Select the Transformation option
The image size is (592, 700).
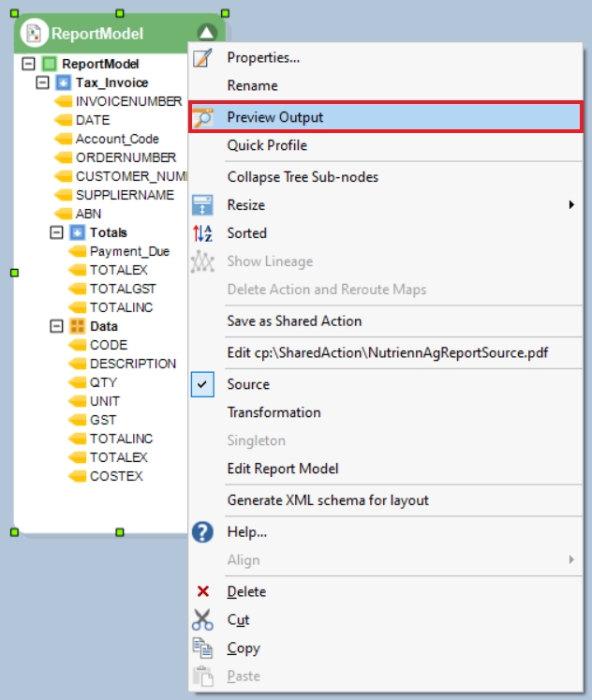click(274, 412)
